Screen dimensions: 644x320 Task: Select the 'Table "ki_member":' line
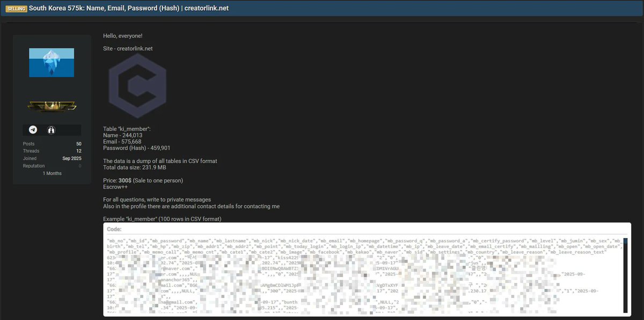coord(127,129)
